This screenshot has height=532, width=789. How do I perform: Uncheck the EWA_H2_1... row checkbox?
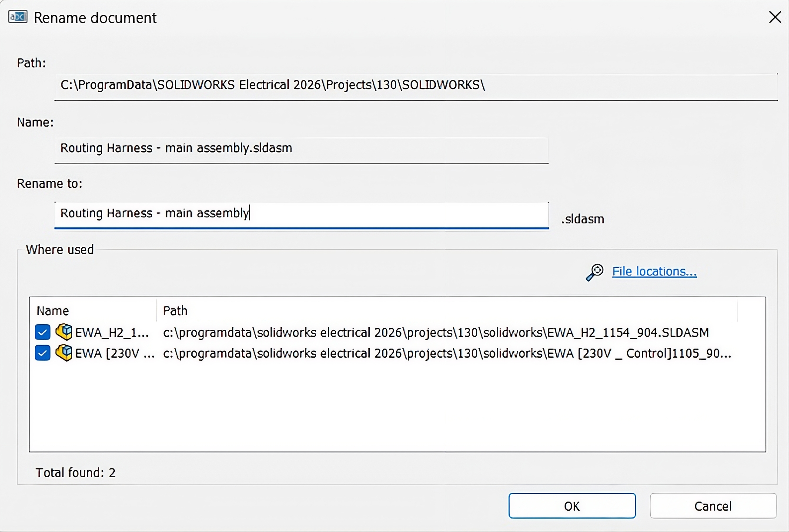[43, 333]
